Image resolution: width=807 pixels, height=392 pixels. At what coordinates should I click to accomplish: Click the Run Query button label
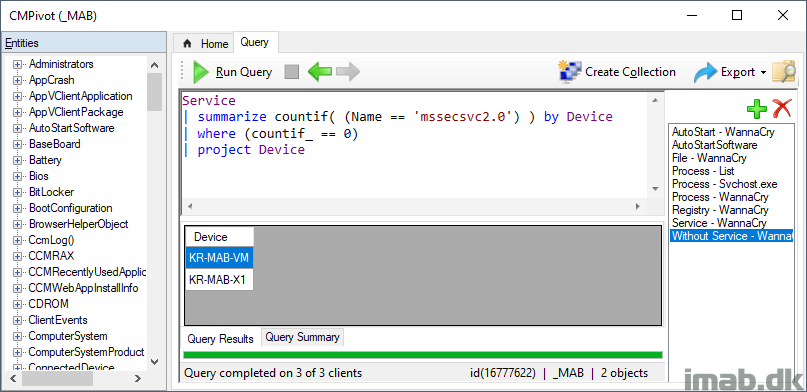click(x=243, y=72)
